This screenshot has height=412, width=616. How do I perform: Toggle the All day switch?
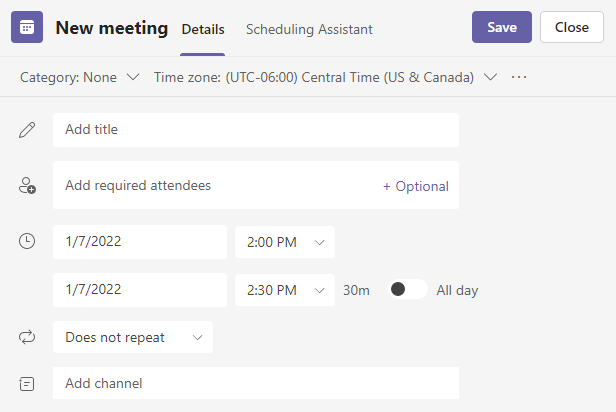[408, 290]
